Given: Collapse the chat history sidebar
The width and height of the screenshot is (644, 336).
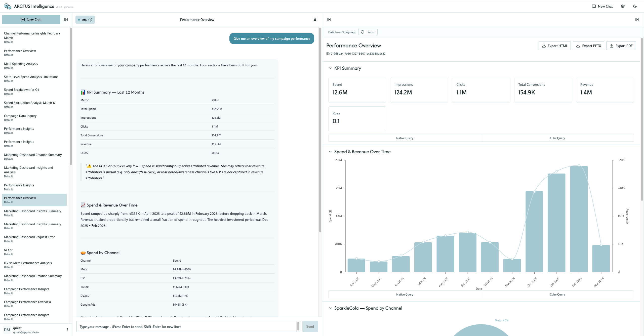Looking at the screenshot, I should click(66, 20).
